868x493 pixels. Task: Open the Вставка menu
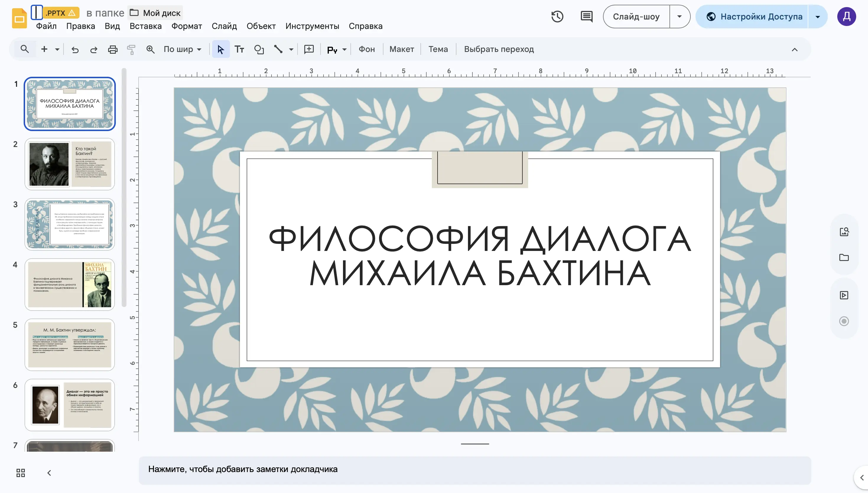pos(145,26)
